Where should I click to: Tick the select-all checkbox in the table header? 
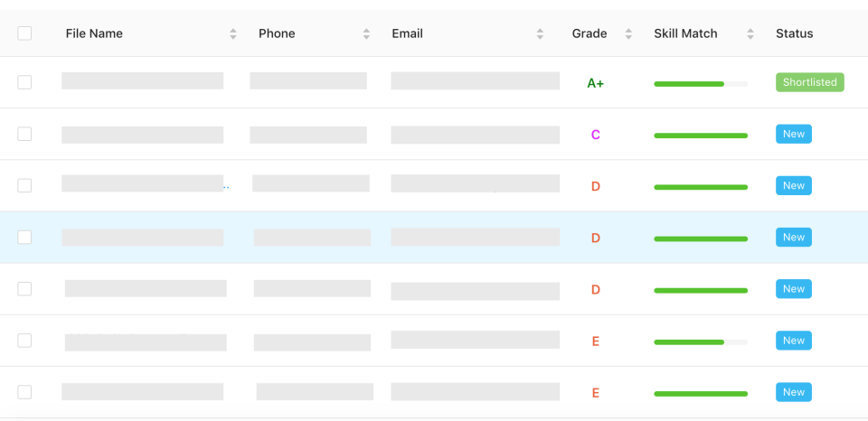tap(24, 33)
